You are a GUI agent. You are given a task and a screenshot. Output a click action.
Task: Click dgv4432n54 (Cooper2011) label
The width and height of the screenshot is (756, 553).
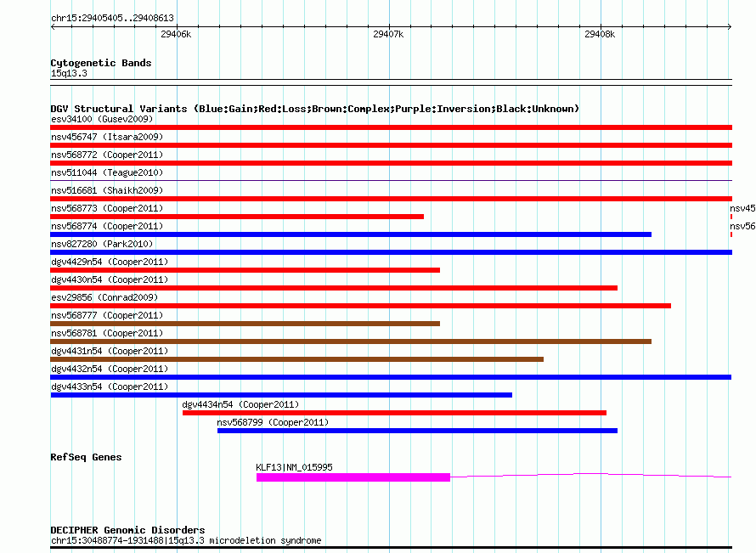(x=110, y=369)
